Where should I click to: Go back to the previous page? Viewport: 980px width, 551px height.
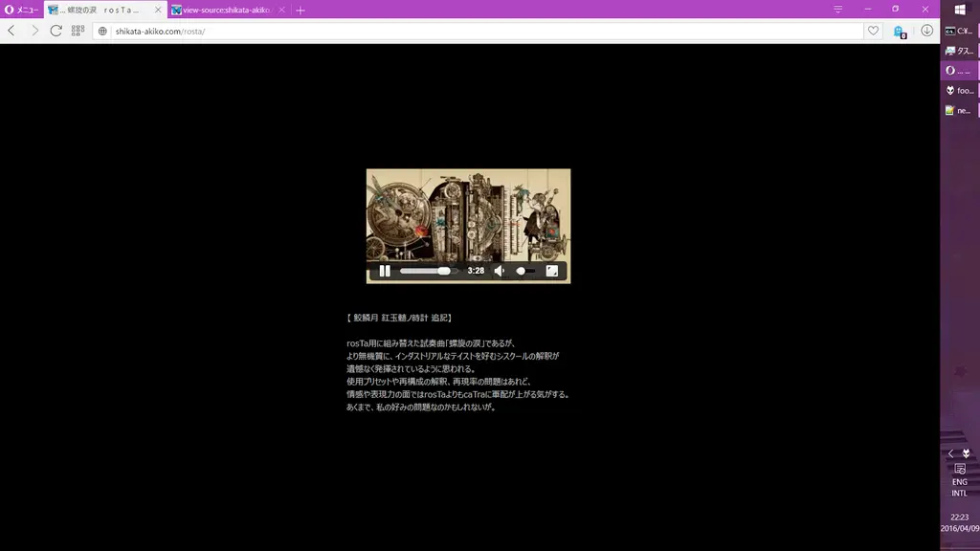(x=11, y=31)
